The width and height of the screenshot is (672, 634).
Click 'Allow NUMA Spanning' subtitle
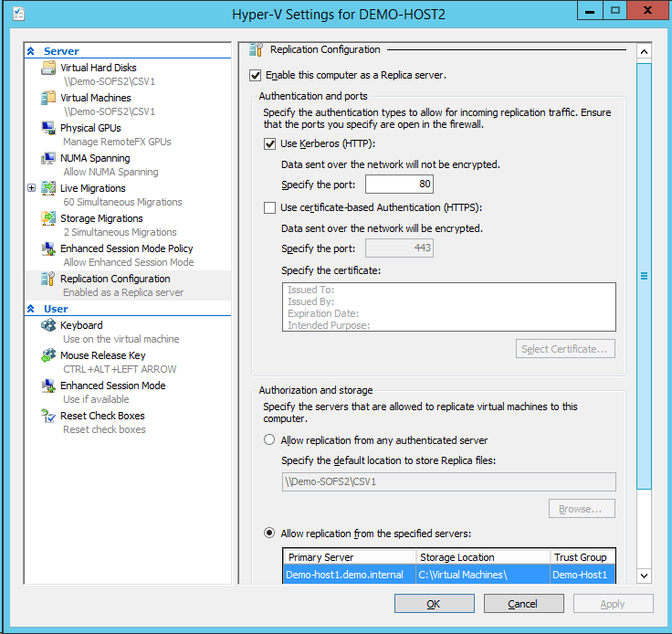110,172
